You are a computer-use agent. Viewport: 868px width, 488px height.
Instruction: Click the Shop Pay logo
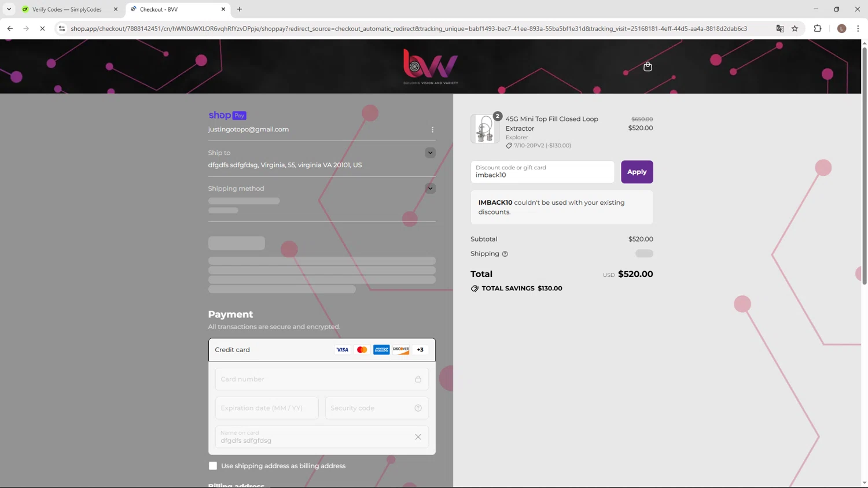tap(227, 115)
